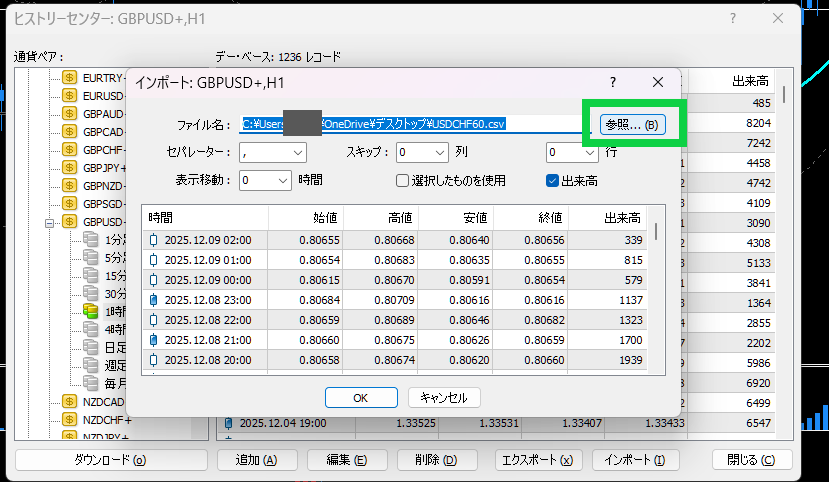Click candle icon for 2025.12.08 23:00 row
This screenshot has height=482, width=829.
(154, 299)
